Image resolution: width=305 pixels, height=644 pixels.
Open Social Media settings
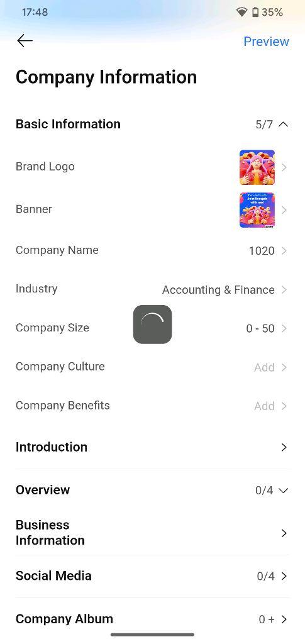click(152, 576)
